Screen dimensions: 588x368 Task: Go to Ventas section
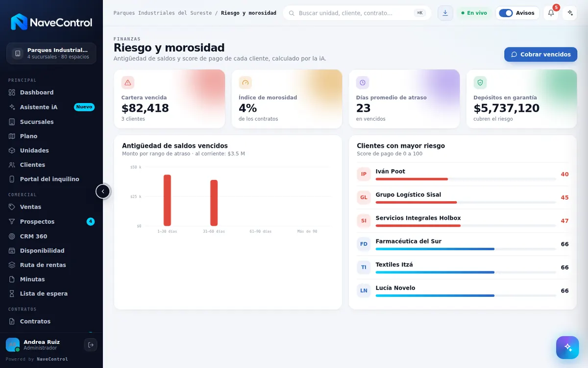click(51, 207)
